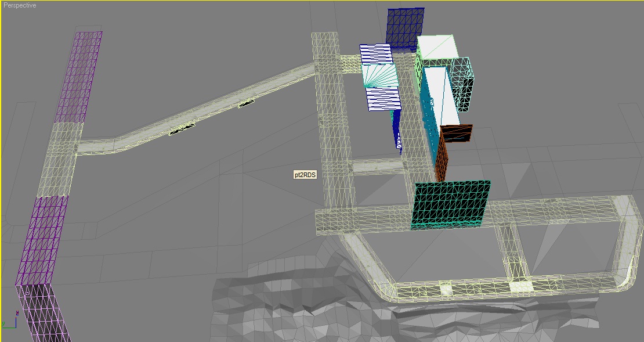
Task: Select the fan-shaped turquoise wireframe object
Action: [x=381, y=75]
